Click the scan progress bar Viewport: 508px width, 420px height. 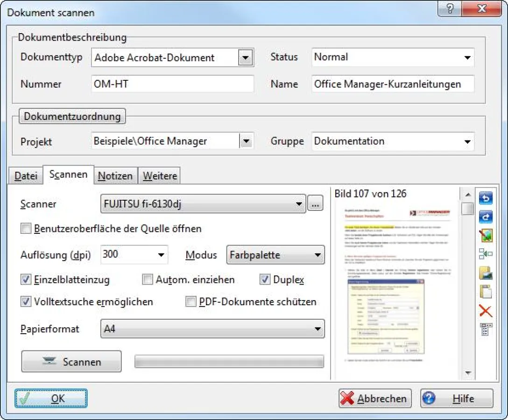(229, 361)
